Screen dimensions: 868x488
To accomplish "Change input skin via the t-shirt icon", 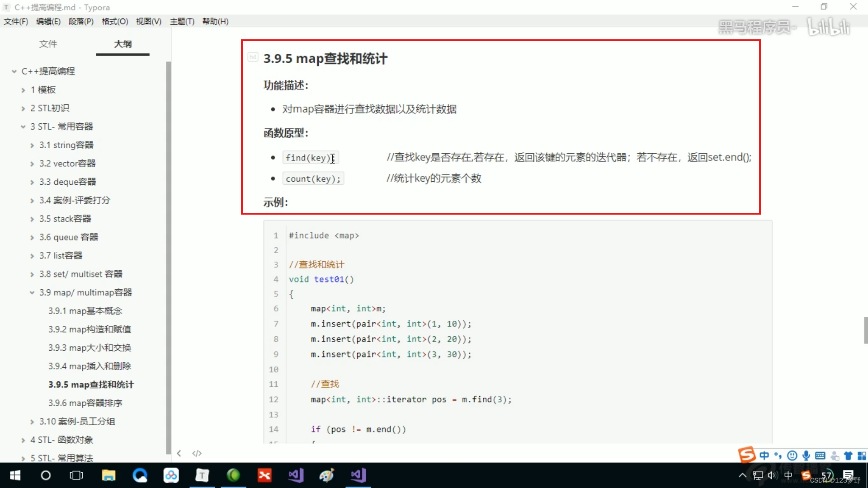I will 848,455.
